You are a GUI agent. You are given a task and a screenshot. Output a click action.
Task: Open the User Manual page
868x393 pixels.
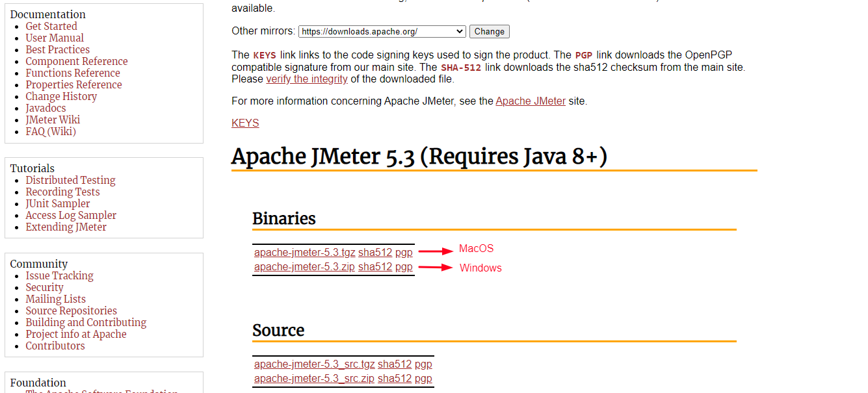click(x=55, y=38)
